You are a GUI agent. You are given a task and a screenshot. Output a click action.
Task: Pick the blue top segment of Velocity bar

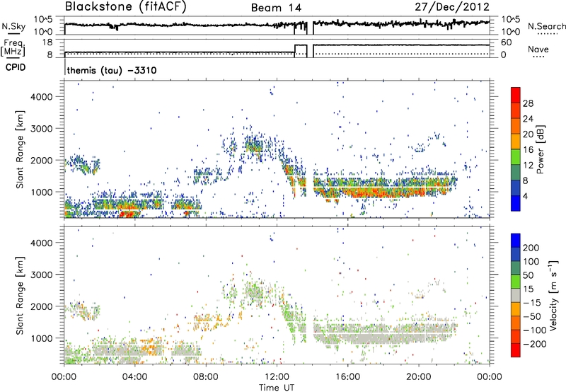coord(516,241)
